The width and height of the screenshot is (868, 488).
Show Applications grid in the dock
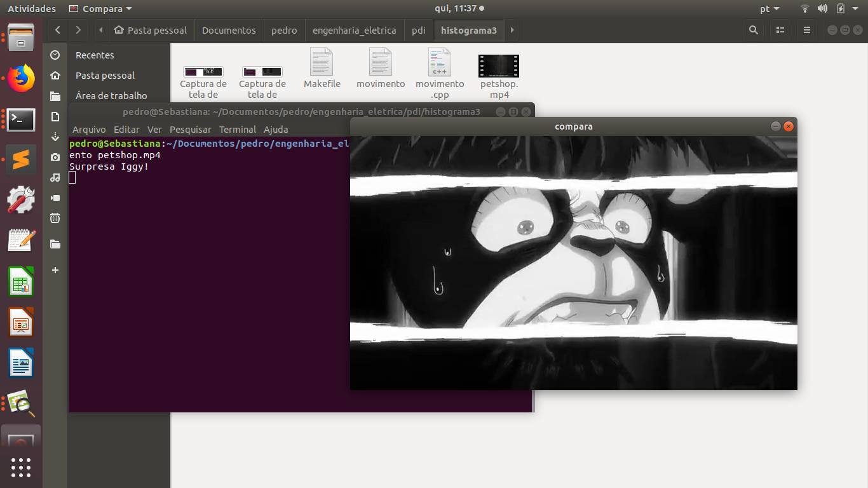tap(21, 467)
